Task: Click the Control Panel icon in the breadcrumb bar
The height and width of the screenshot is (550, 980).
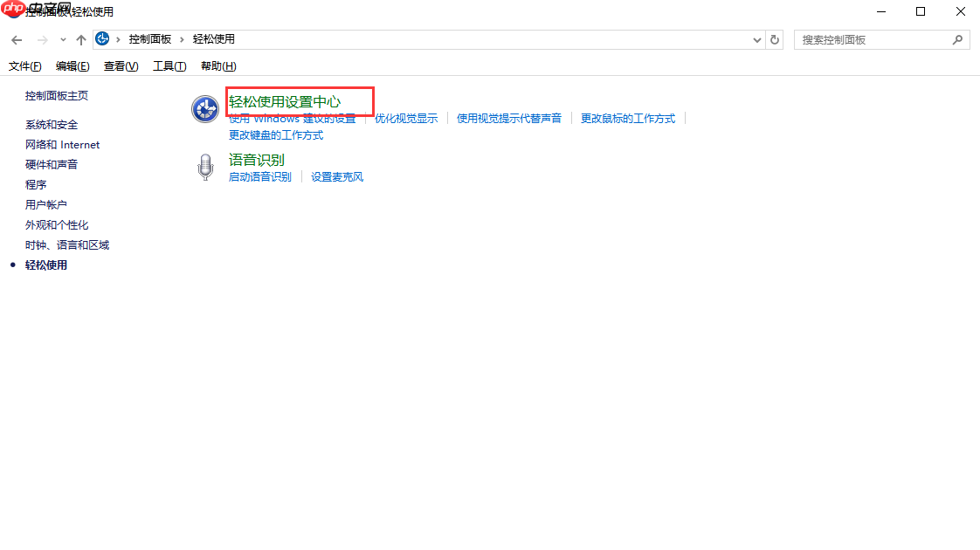Action: pyautogui.click(x=102, y=38)
